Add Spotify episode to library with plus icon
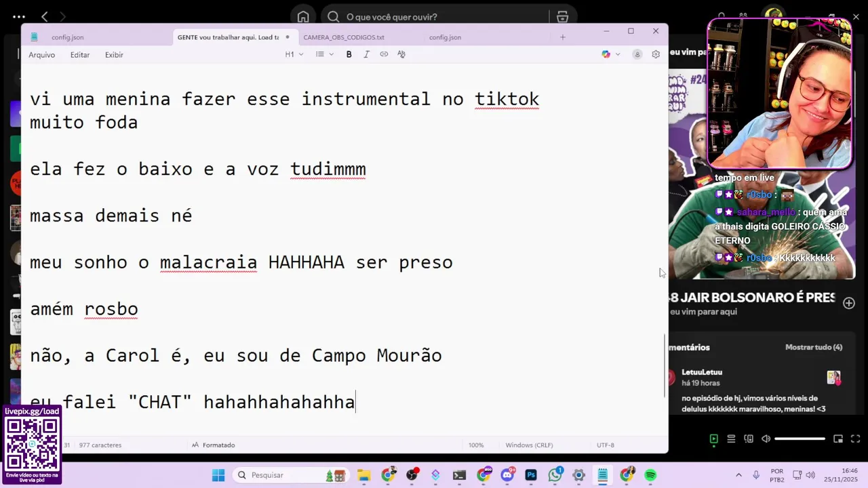The height and width of the screenshot is (488, 868). click(x=849, y=303)
